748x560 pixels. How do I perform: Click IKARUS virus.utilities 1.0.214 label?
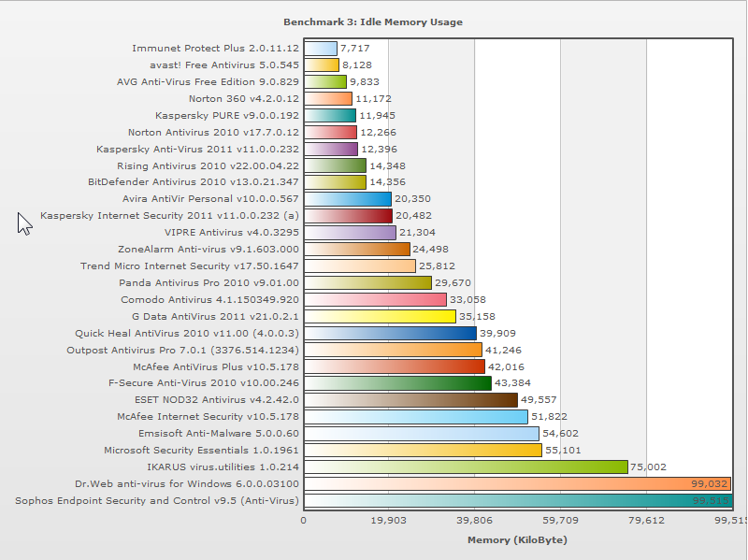[x=223, y=467]
